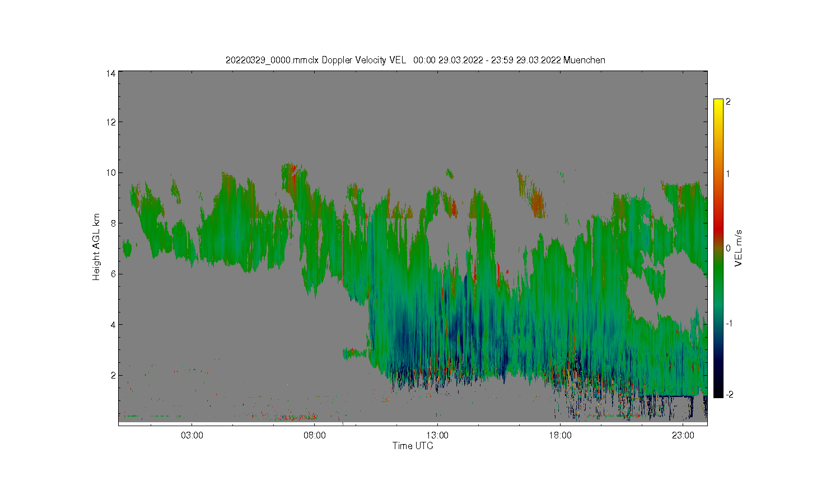840x504 pixels.
Task: Click the 18:00 time tick label
Action: pos(560,435)
